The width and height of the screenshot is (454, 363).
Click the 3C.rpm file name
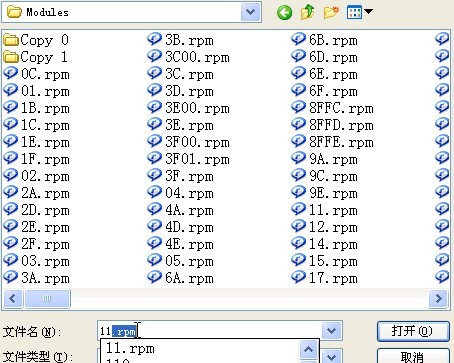(189, 75)
